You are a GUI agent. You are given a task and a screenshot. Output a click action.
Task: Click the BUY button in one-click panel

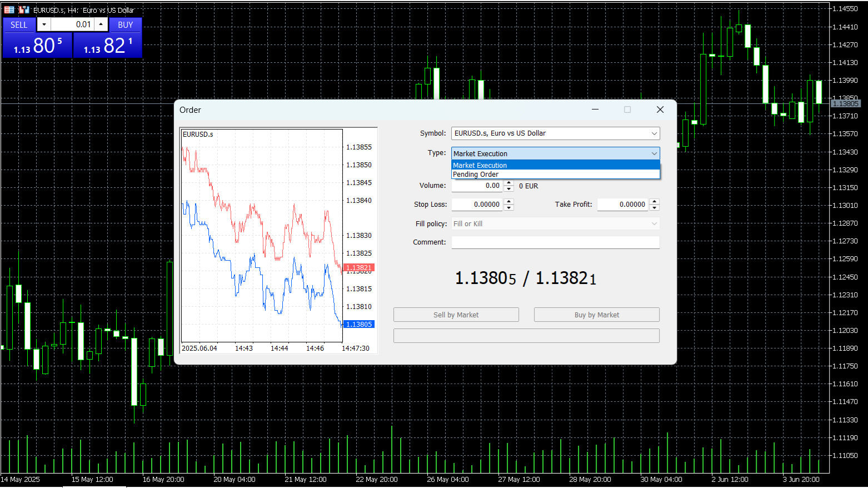126,24
